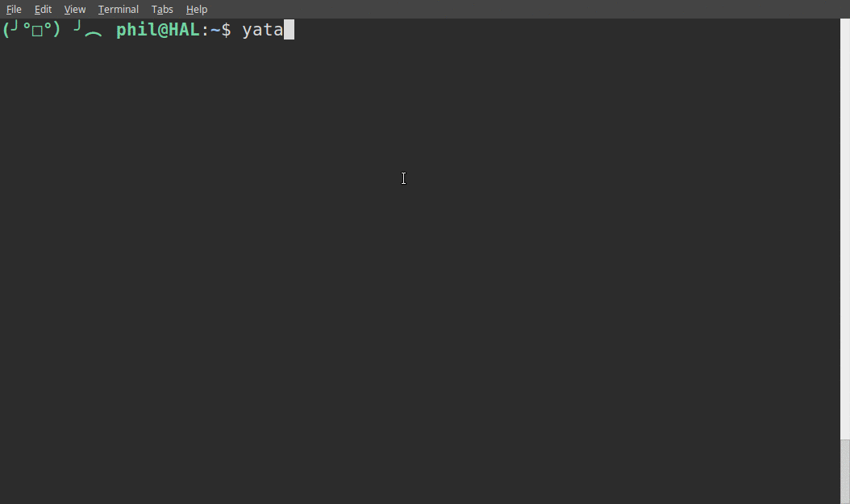Viewport: 850px width, 504px height.
Task: Open the File menu
Action: coord(14,9)
